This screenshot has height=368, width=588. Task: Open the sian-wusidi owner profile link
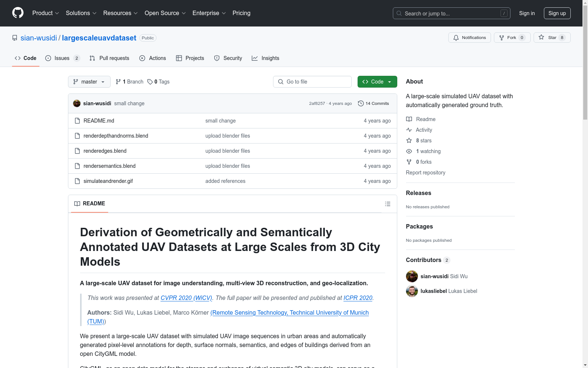point(39,38)
